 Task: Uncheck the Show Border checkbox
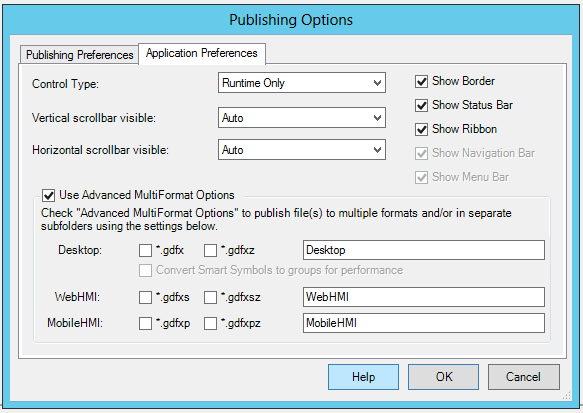(x=421, y=81)
